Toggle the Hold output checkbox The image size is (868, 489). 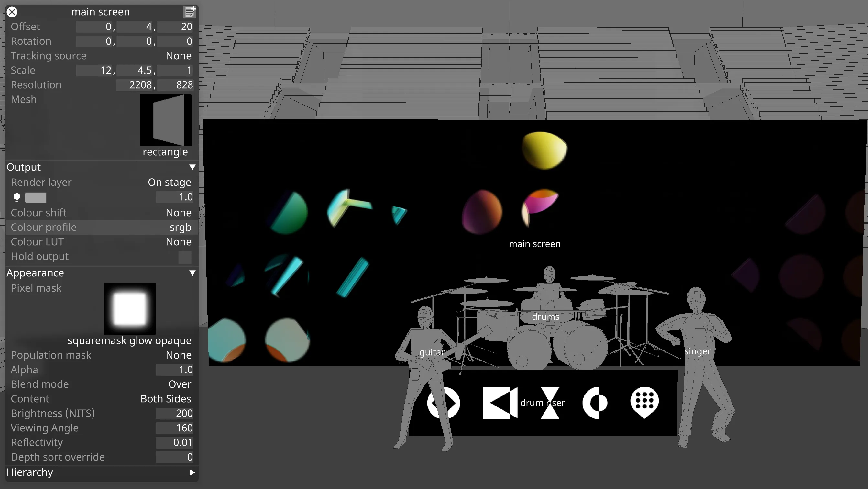[x=185, y=257]
